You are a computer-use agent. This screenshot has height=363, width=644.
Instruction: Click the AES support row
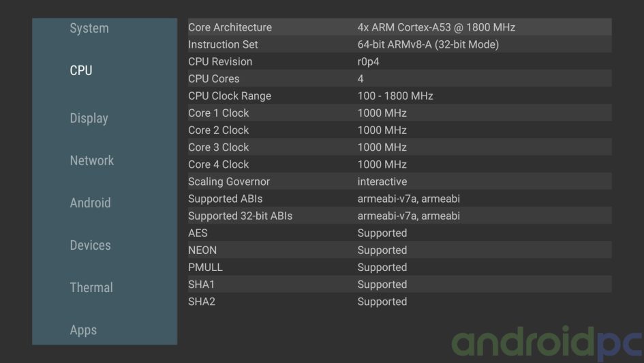(399, 233)
